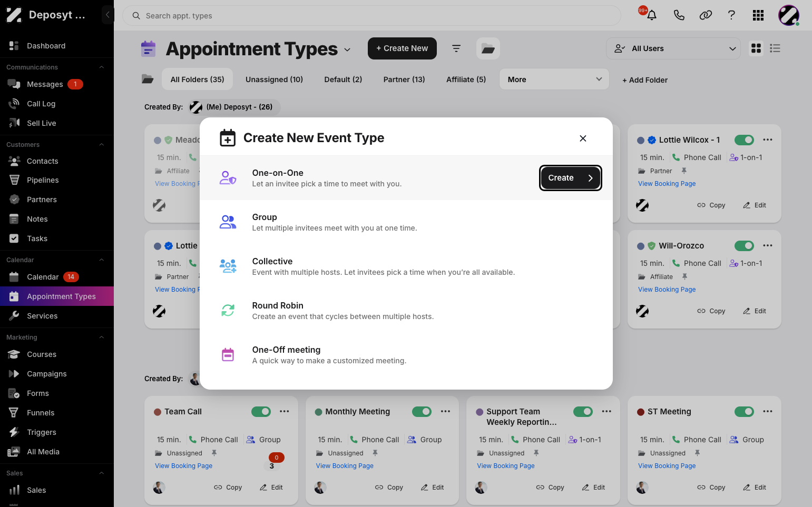This screenshot has height=507, width=812.
Task: Click the (Me) Deposyt - (26) creator chip
Action: coord(234,107)
